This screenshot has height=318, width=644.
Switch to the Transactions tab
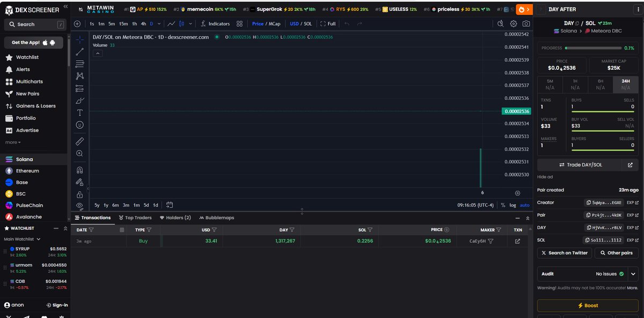(93, 218)
